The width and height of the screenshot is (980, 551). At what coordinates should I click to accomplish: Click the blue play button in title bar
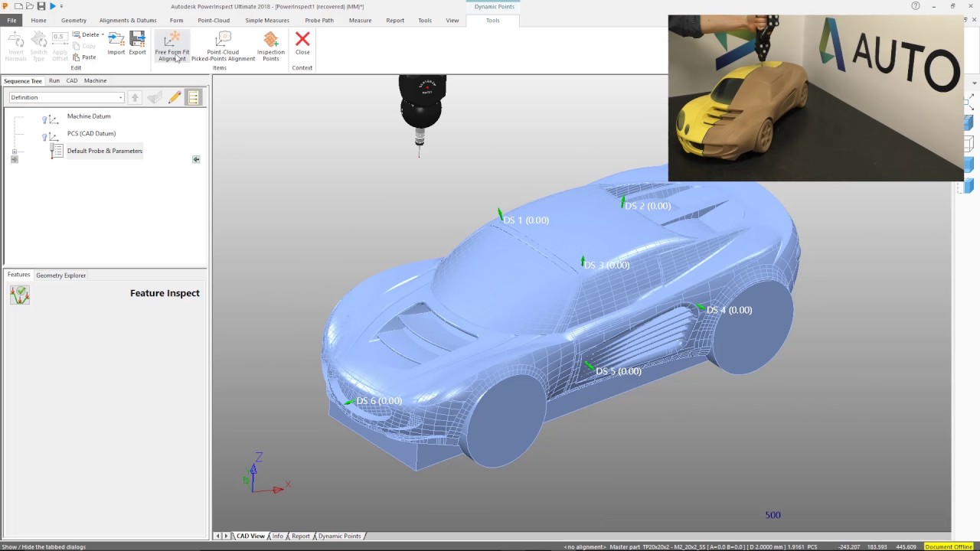[x=52, y=6]
